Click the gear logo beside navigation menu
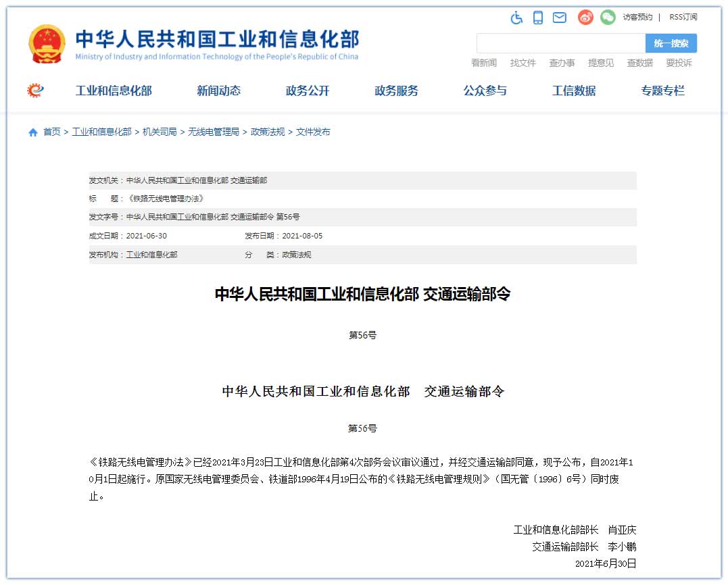The width and height of the screenshot is (728, 585). 35,91
